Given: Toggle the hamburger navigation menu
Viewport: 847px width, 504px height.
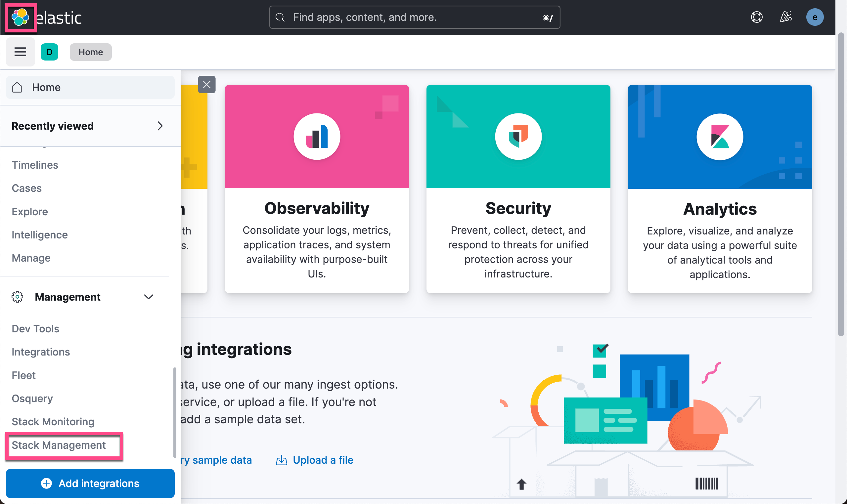Looking at the screenshot, I should [x=21, y=52].
